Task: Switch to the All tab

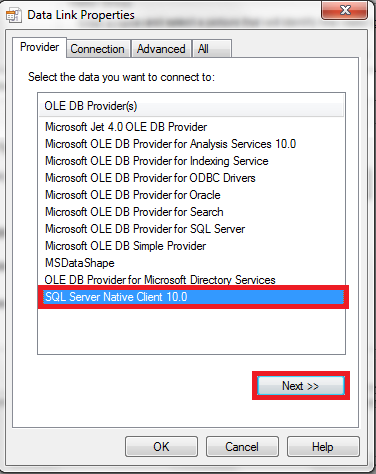Action: (x=211, y=49)
